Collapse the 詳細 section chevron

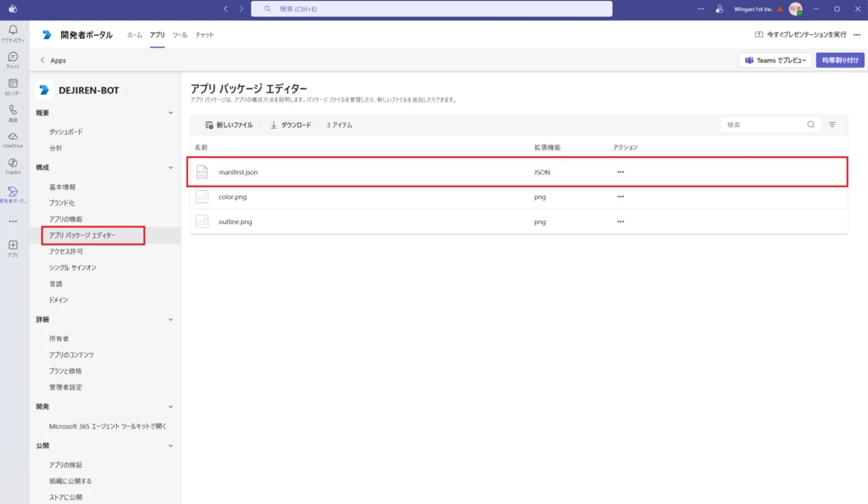pyautogui.click(x=170, y=320)
